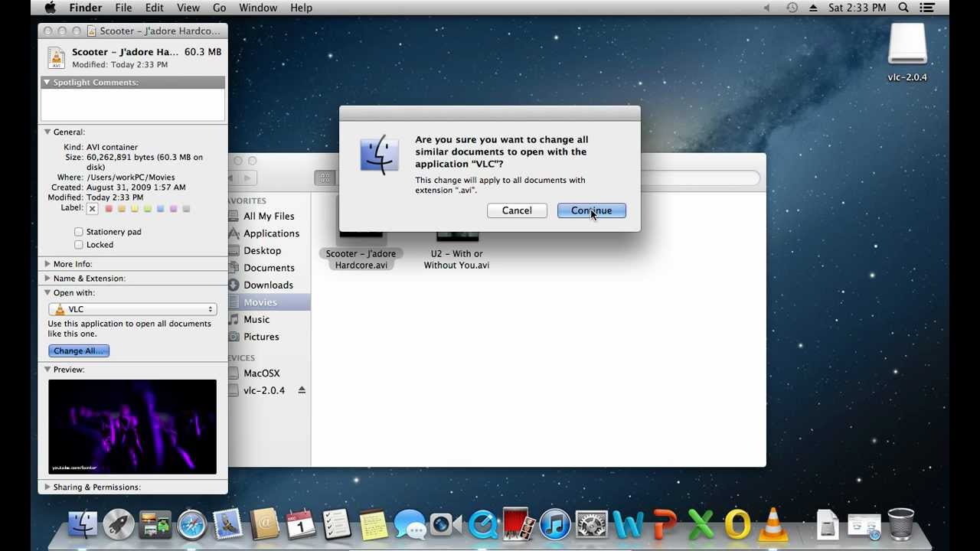Select Desktop in Finder sidebar
980x551 pixels.
[x=262, y=251]
